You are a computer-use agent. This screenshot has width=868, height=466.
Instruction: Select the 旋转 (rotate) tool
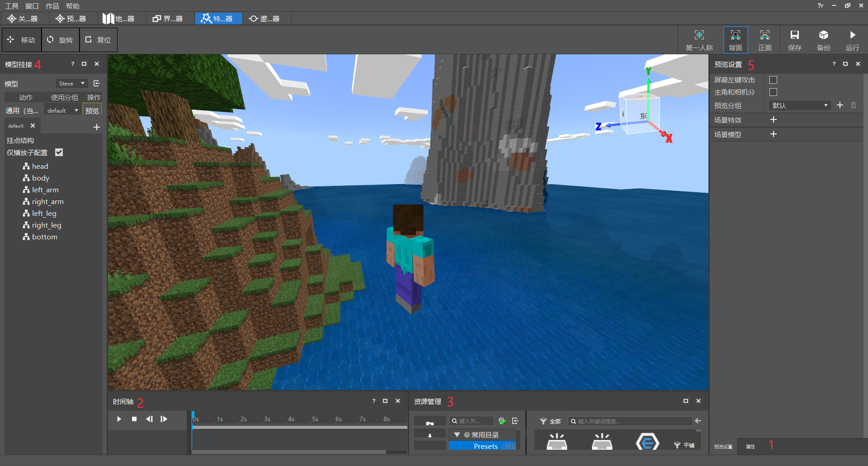tap(60, 40)
